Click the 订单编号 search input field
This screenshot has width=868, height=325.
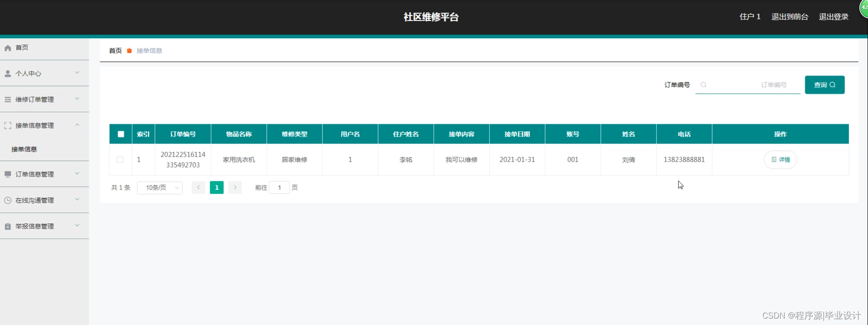click(x=748, y=85)
